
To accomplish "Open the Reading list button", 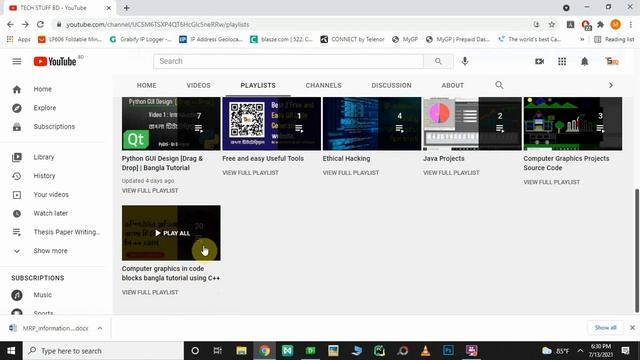I will pyautogui.click(x=614, y=40).
